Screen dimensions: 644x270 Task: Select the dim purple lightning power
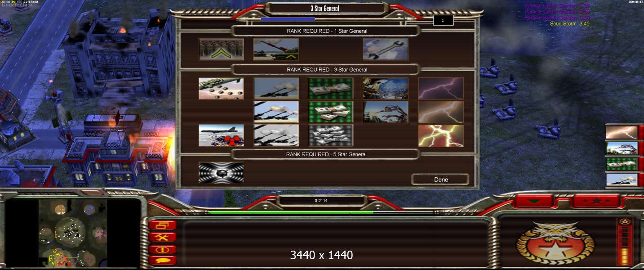pyautogui.click(x=441, y=89)
